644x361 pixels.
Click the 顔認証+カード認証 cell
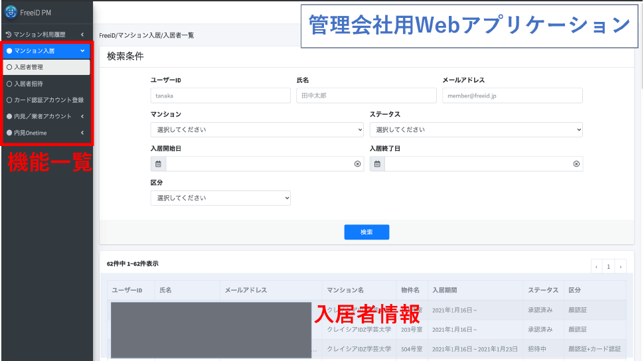595,349
